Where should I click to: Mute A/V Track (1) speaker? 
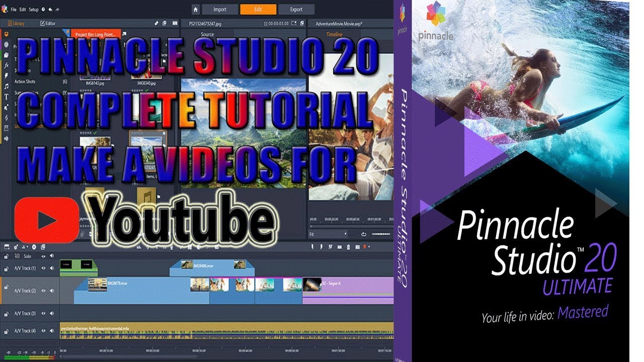click(52, 268)
